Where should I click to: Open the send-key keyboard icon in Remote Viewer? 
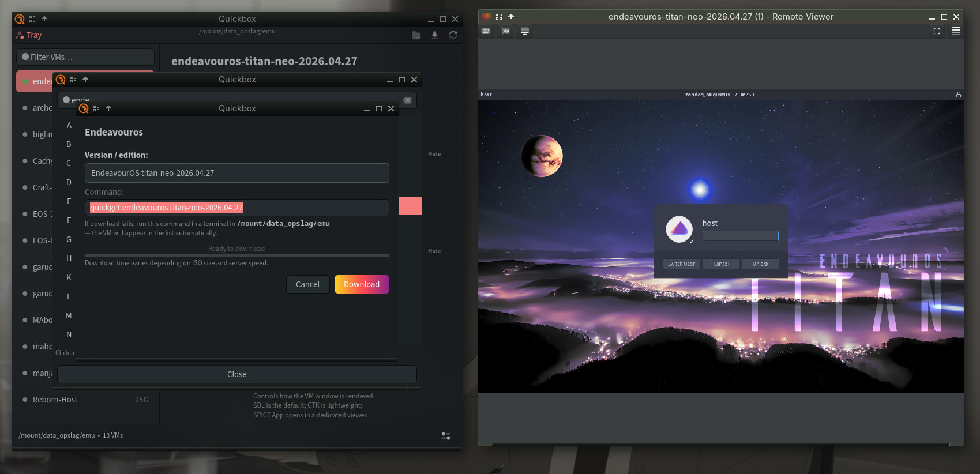pyautogui.click(x=486, y=31)
